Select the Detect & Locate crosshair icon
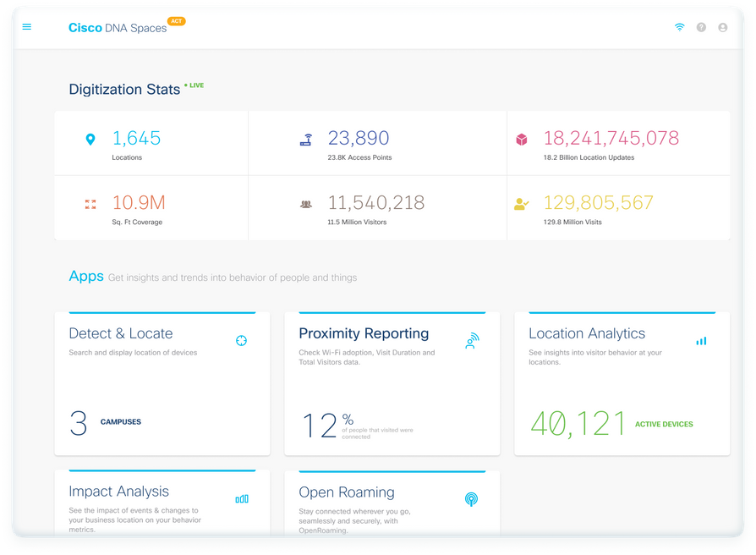This screenshot has width=756, height=555. [x=241, y=339]
